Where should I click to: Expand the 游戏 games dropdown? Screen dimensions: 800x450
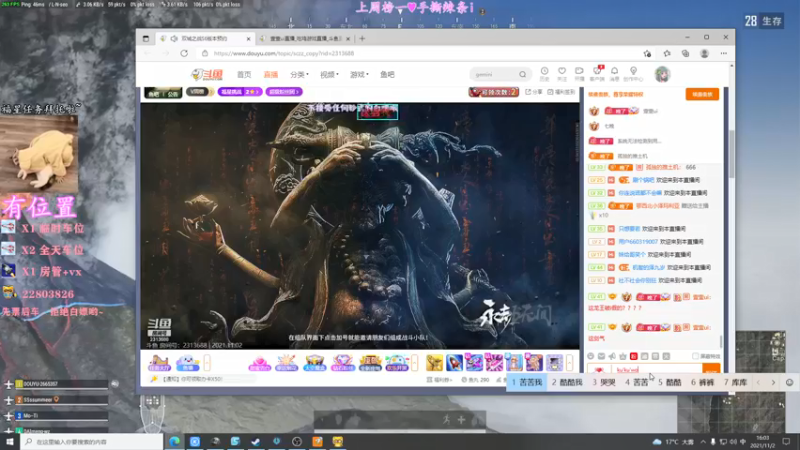(x=359, y=74)
